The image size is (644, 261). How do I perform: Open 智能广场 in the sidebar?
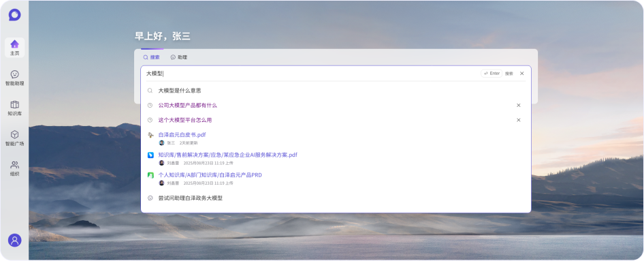coord(15,138)
